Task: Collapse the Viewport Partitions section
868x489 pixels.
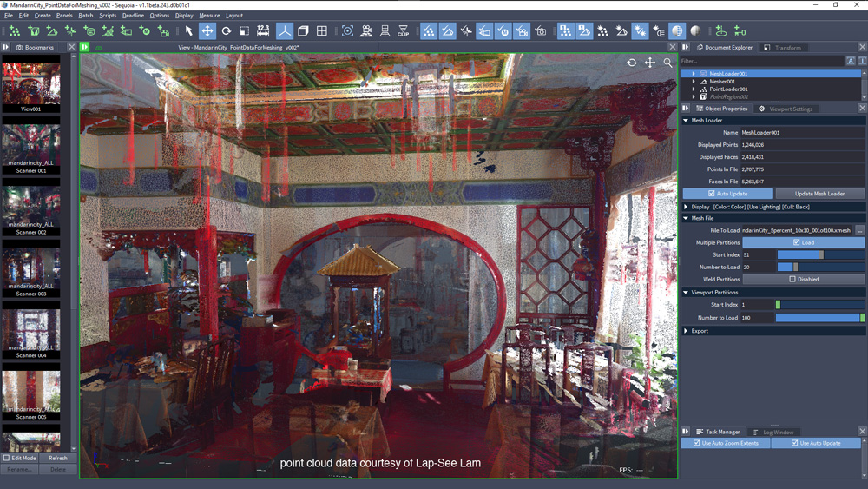Action: pyautogui.click(x=686, y=293)
